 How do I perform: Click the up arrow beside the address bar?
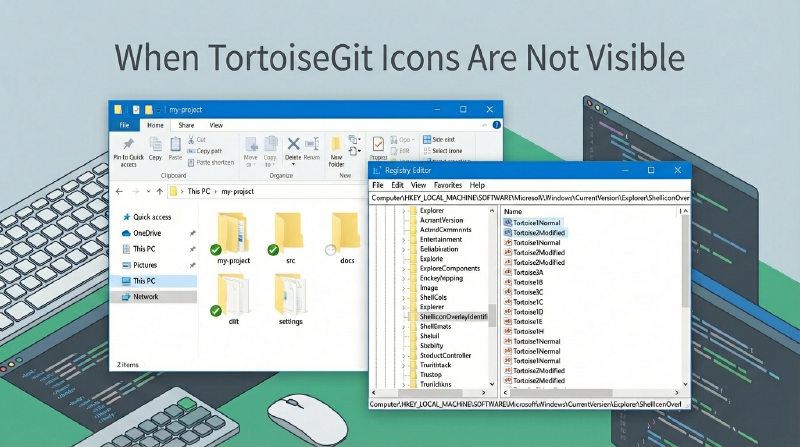click(x=160, y=191)
